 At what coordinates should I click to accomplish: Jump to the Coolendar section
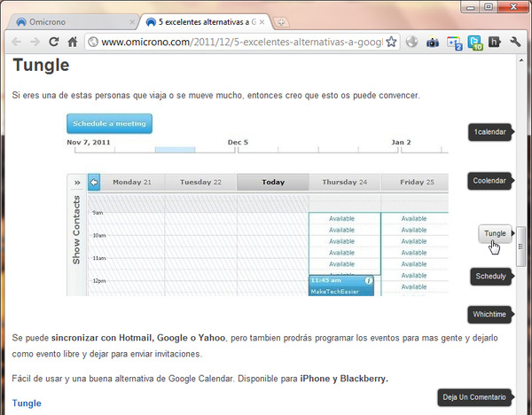pos(491,181)
